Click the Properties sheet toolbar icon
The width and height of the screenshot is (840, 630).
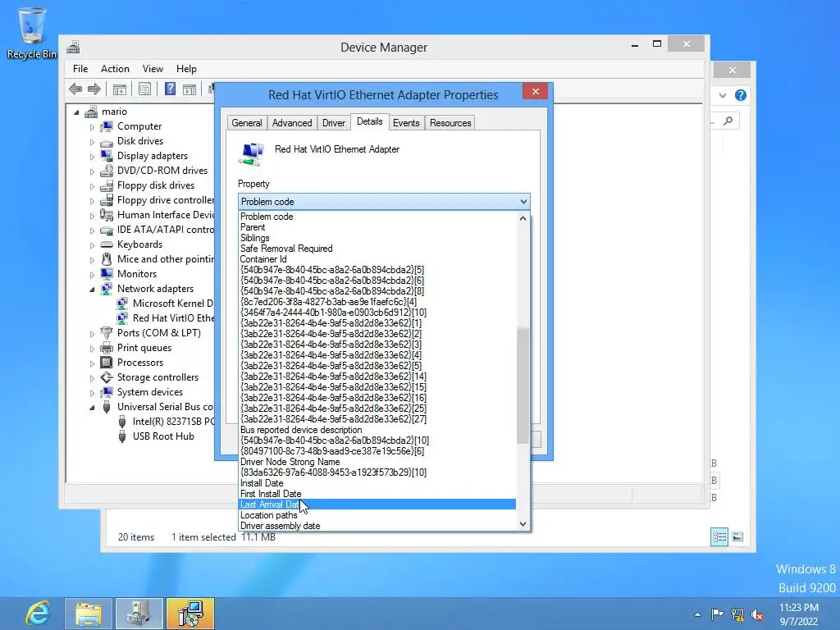tap(144, 89)
